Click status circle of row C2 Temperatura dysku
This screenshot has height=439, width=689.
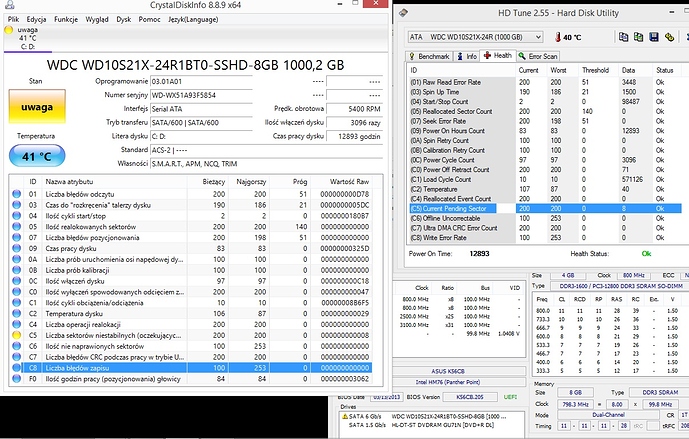click(x=17, y=313)
